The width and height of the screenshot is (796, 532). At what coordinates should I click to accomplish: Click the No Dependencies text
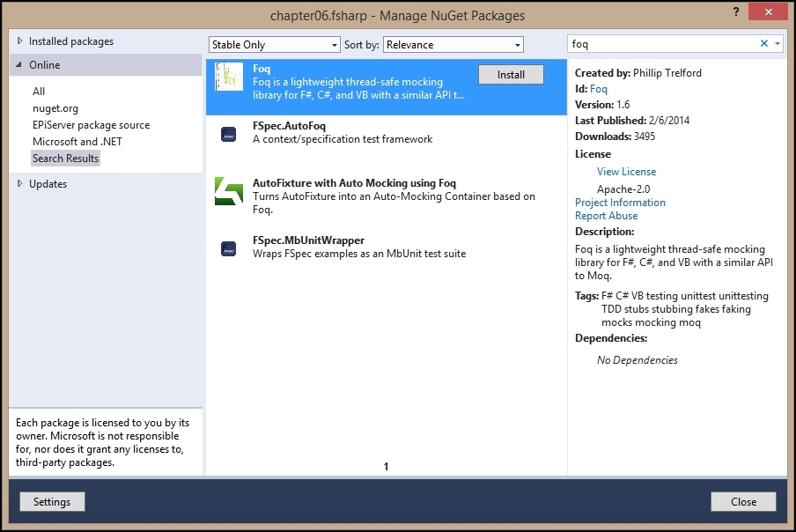tap(638, 360)
